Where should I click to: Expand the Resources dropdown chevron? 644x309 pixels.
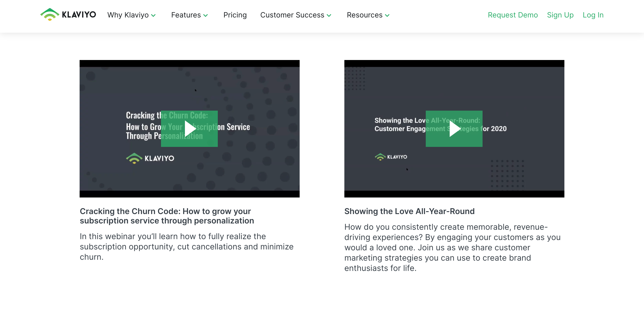[387, 15]
